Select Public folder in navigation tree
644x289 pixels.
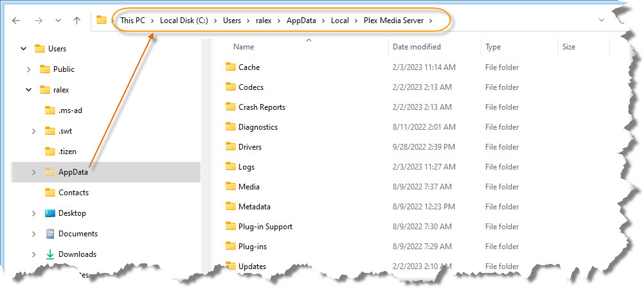pyautogui.click(x=64, y=69)
